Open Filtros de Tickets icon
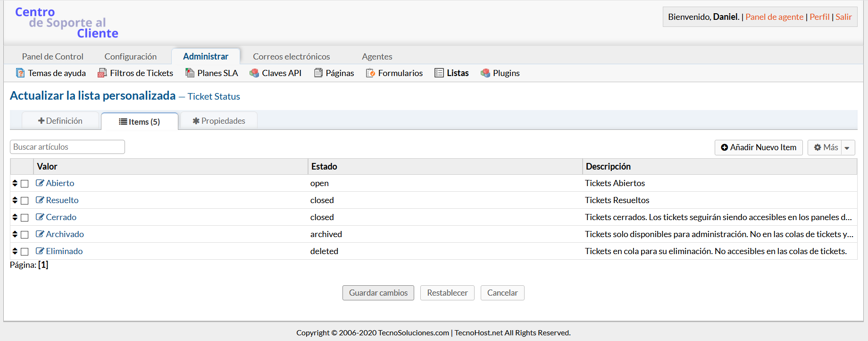This screenshot has width=868, height=341. click(102, 73)
